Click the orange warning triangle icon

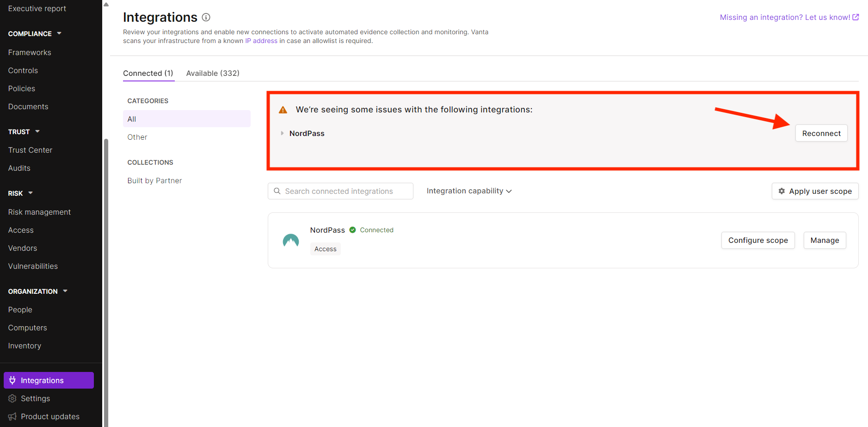tap(283, 110)
